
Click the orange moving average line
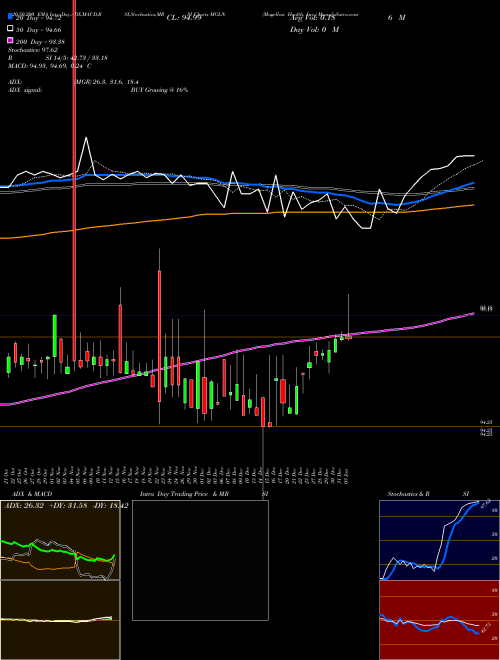coord(236,214)
